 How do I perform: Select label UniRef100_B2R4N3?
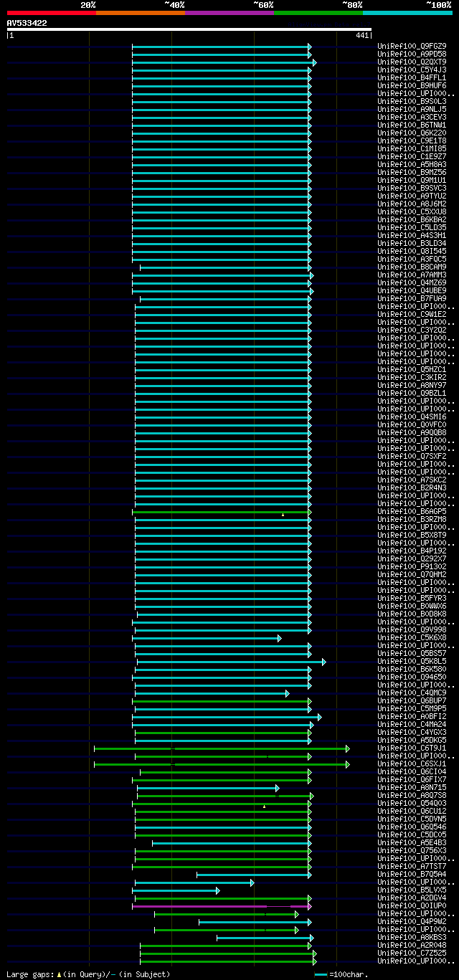(x=412, y=487)
